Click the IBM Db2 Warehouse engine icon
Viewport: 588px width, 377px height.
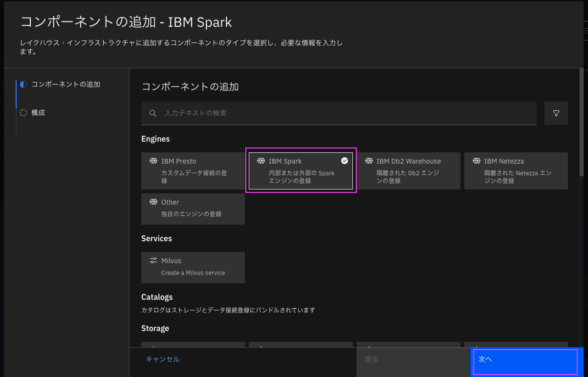(x=369, y=161)
